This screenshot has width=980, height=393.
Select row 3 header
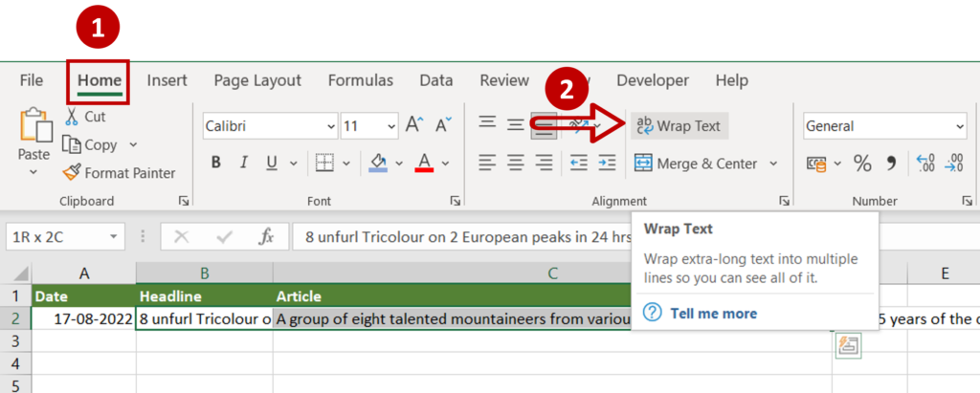coord(16,340)
